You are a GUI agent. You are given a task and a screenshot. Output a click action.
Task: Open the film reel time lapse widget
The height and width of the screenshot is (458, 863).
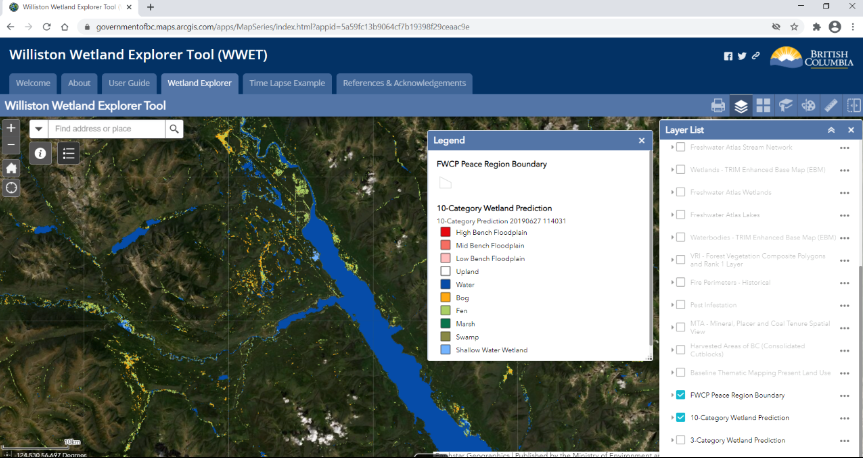(x=808, y=105)
